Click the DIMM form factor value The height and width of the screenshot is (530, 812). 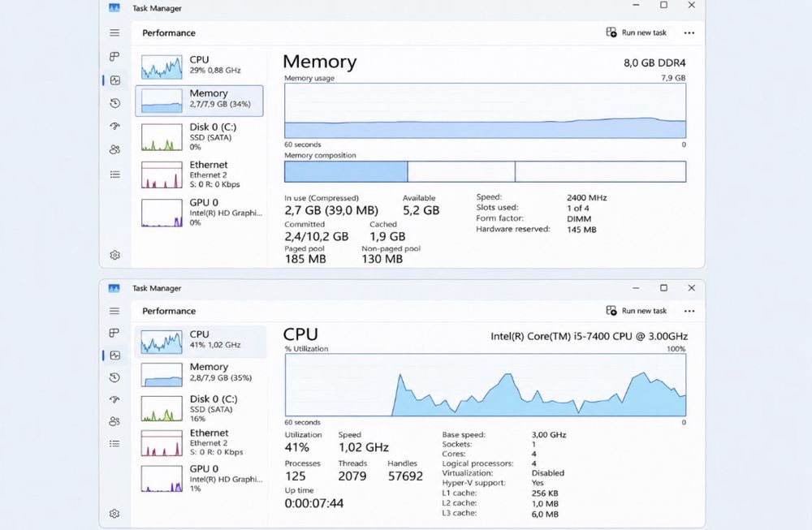[x=579, y=219]
